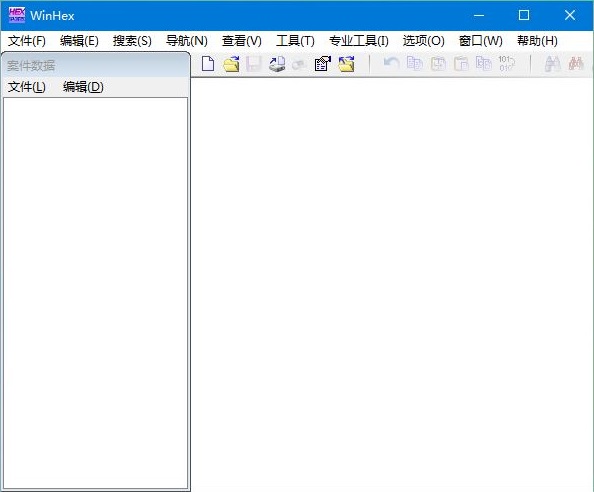Click the grayed Save floppy icon
The height and width of the screenshot is (492, 594).
253,64
